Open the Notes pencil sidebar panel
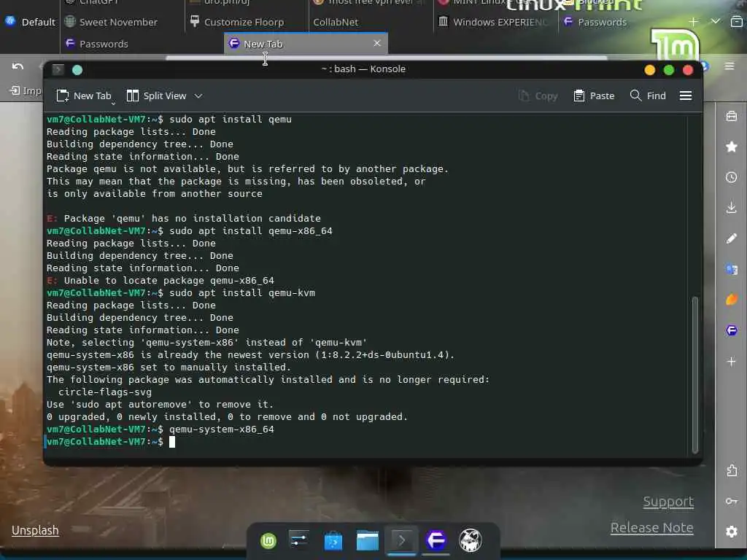Image resolution: width=747 pixels, height=560 pixels. click(x=731, y=238)
